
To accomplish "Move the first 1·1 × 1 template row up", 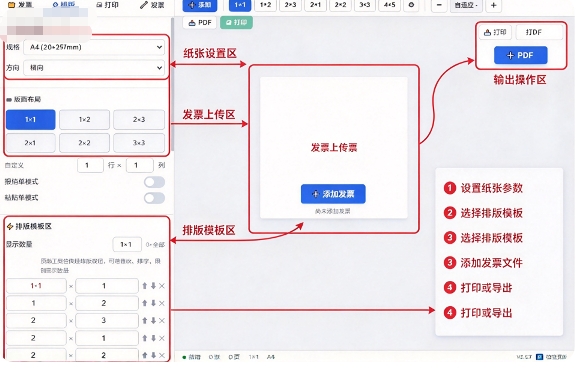I will click(x=145, y=286).
